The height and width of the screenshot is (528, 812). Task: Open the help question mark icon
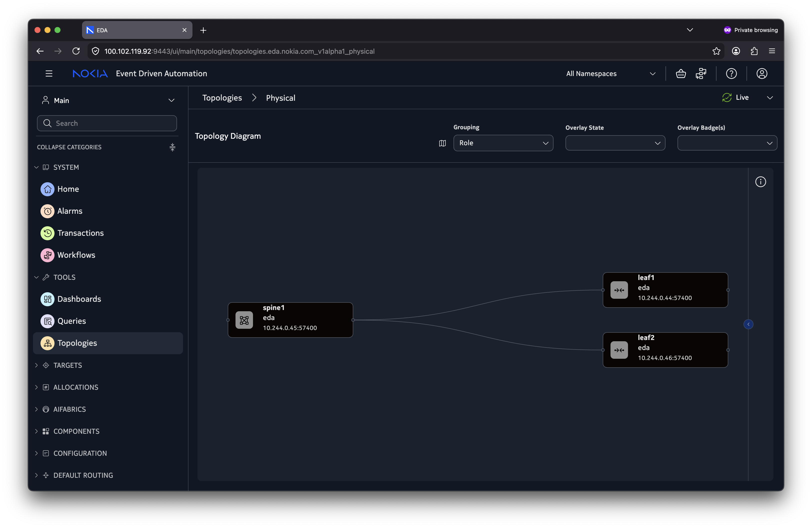pyautogui.click(x=731, y=74)
